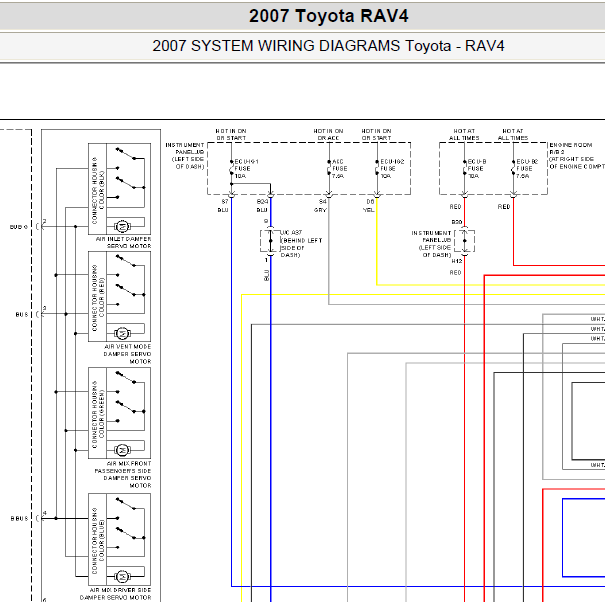This screenshot has height=602, width=605.
Task: Click the "CONNECTOR HOUSING COLOR (BLK)" label
Action: pyautogui.click(x=98, y=190)
